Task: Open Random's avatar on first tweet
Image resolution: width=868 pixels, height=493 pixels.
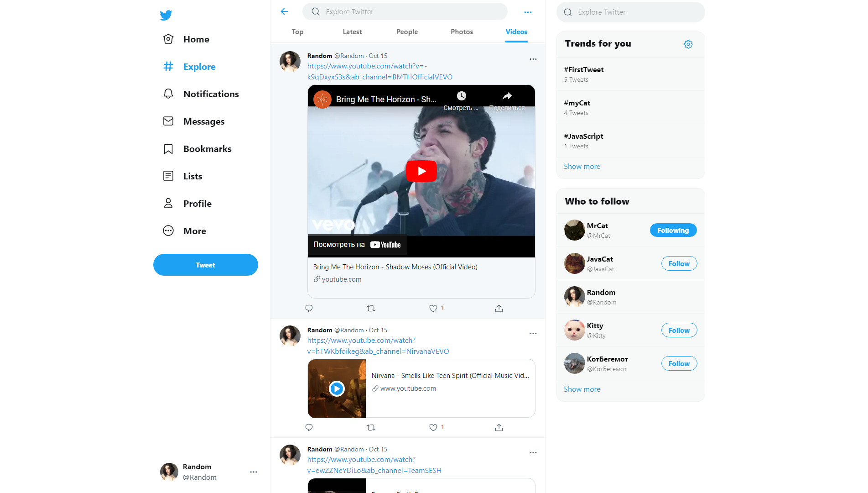Action: (290, 62)
